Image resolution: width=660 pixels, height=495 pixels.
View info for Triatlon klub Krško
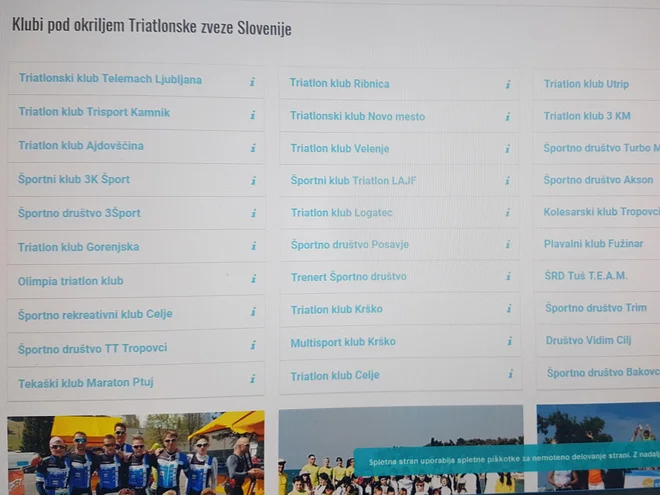tap(509, 309)
